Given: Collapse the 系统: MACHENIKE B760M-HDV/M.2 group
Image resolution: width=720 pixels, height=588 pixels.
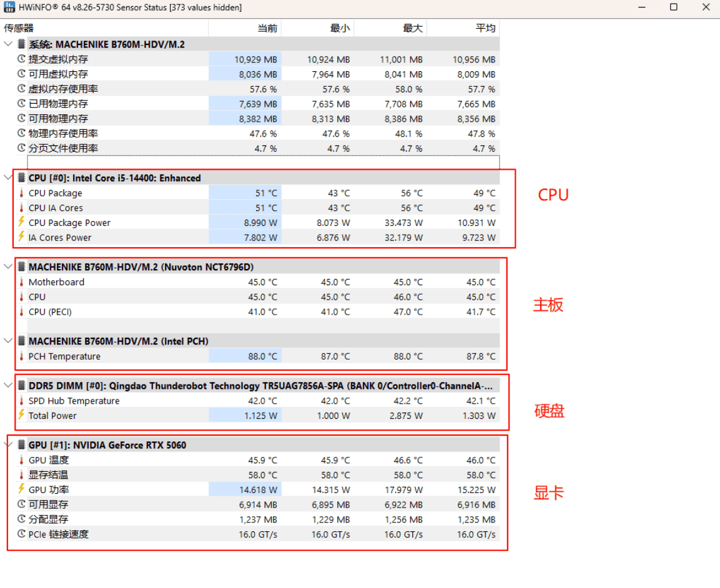Looking at the screenshot, I should tap(8, 44).
